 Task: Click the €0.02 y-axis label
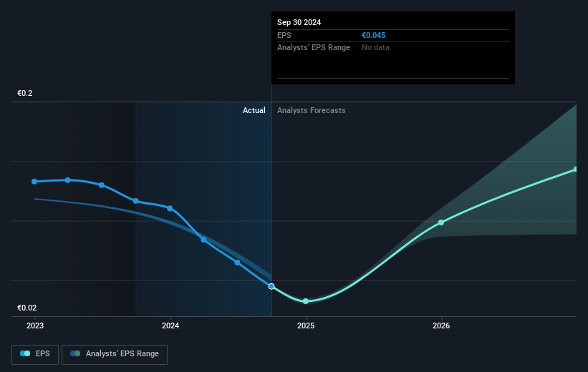(x=27, y=308)
